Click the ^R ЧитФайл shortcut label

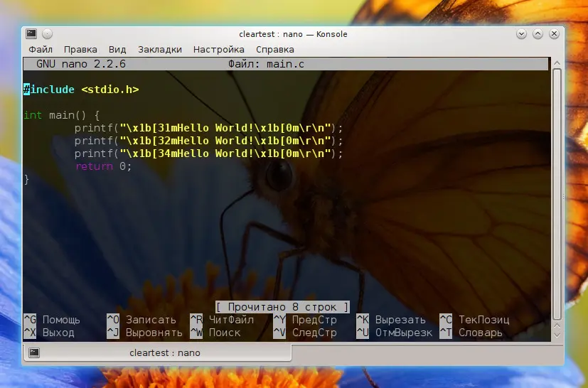(222, 320)
